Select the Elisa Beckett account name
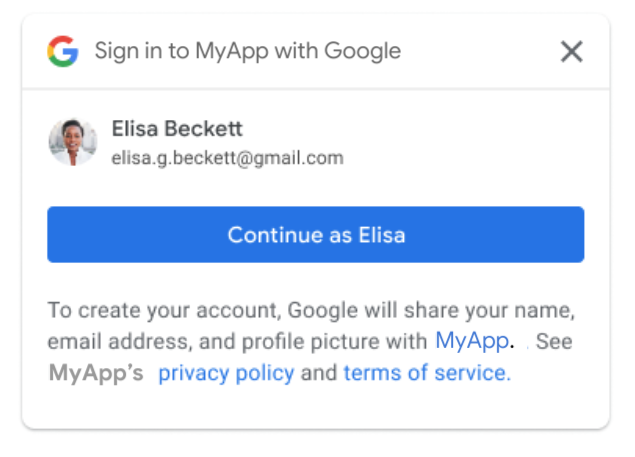Screen dimensions: 635x457 [177, 129]
